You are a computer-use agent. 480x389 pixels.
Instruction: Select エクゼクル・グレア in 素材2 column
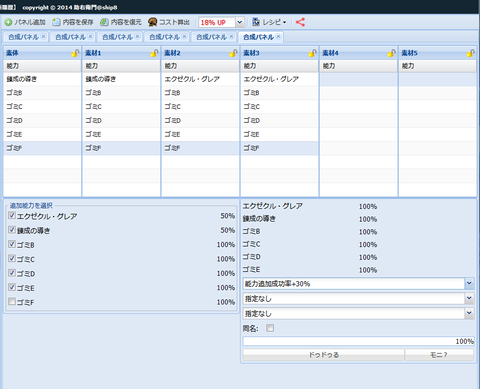coord(200,79)
